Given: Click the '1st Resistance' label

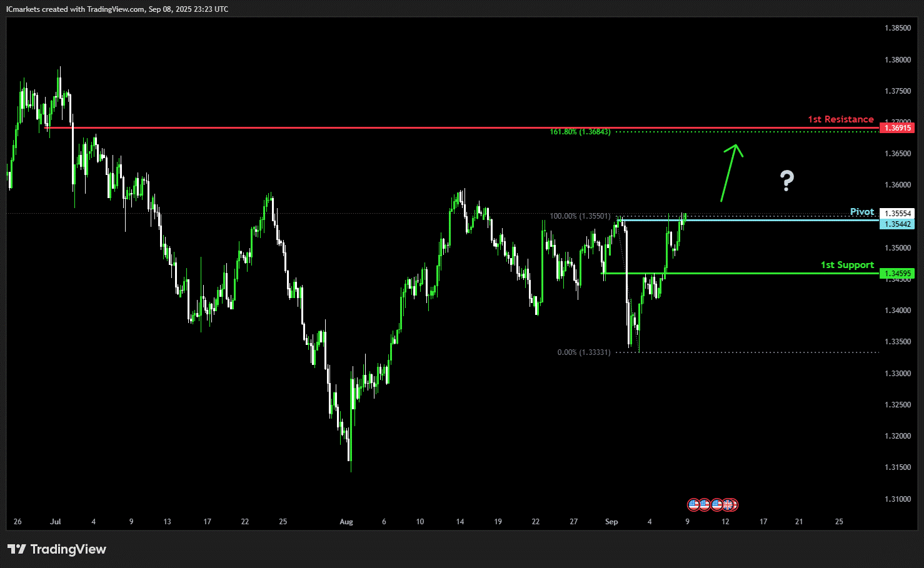Looking at the screenshot, I should 840,119.
